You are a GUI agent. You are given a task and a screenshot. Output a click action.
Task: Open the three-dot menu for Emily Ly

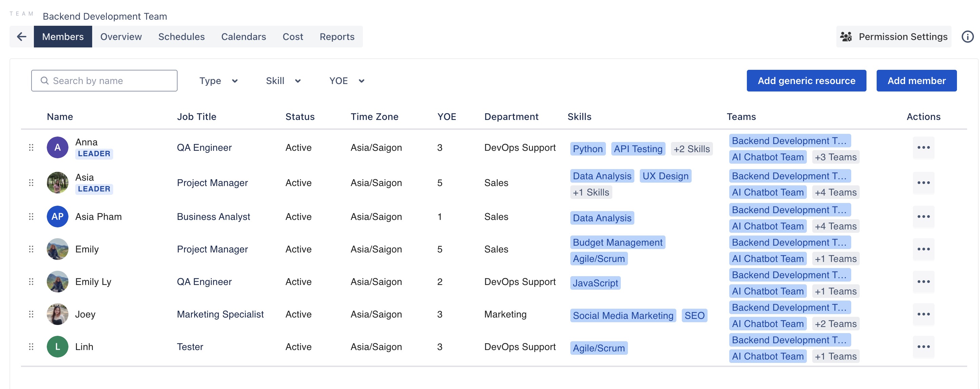click(x=923, y=282)
